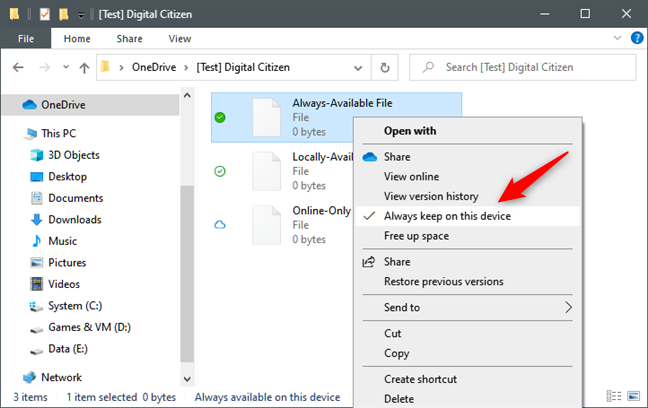Switch to the Share ribbon tab
The height and width of the screenshot is (408, 648).
[129, 39]
